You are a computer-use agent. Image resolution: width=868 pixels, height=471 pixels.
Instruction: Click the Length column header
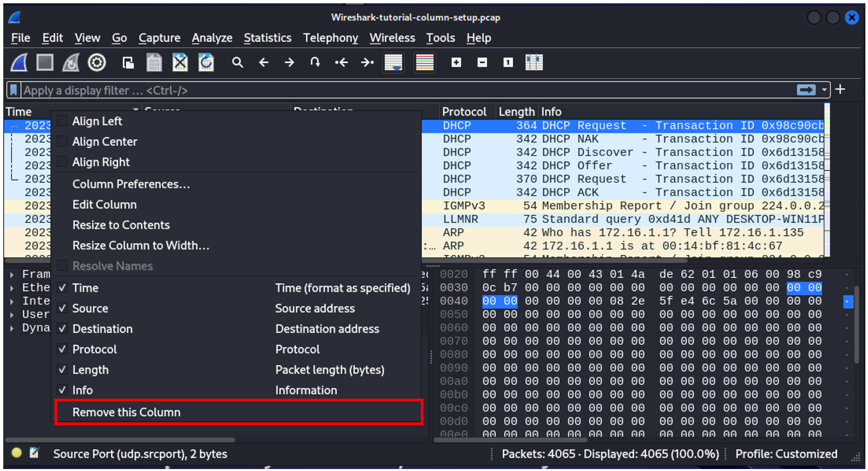(x=517, y=111)
